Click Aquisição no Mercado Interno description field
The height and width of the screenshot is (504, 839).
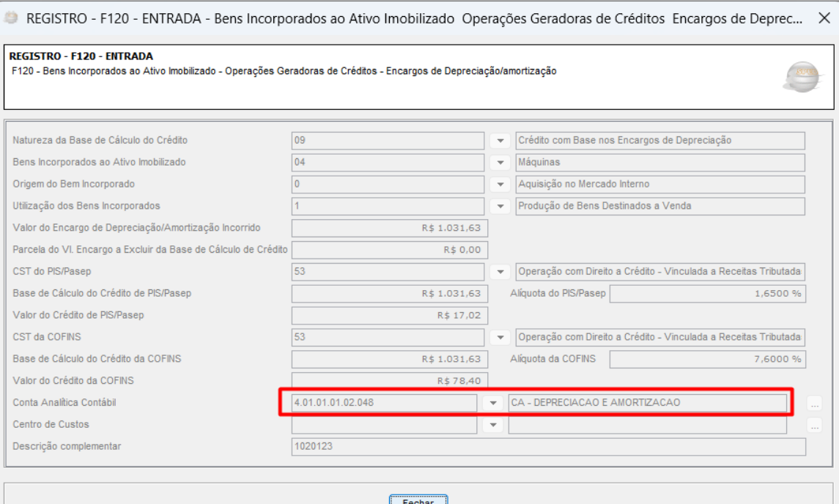tap(659, 185)
